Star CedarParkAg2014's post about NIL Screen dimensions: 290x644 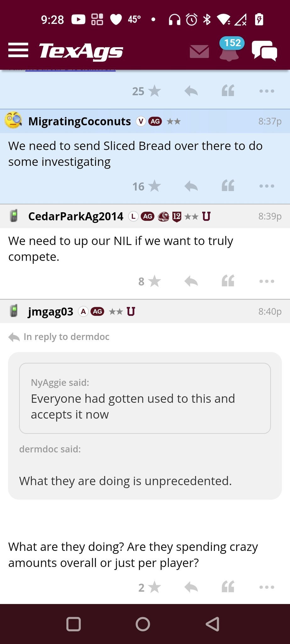(154, 281)
